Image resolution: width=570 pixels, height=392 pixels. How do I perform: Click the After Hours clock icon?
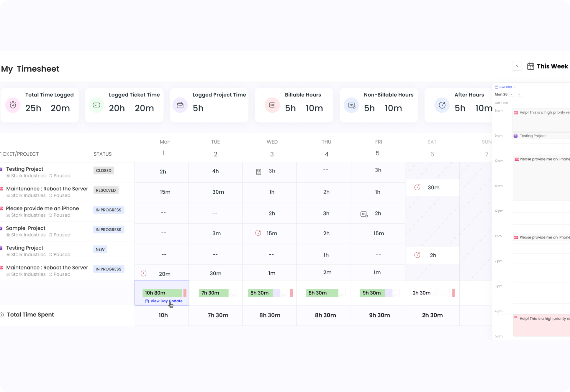[x=442, y=105]
